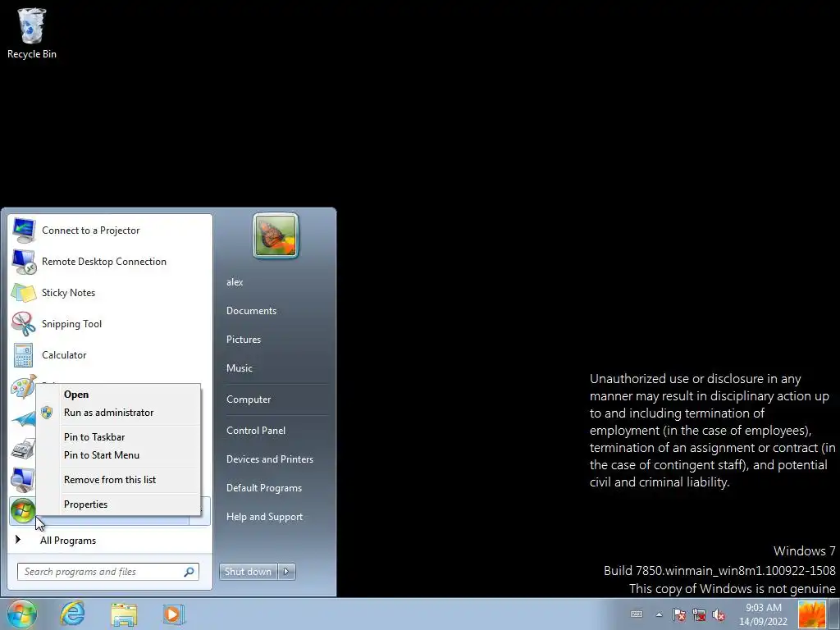Choose Pin to Start Menu
Viewport: 840px width, 630px height.
118,454
